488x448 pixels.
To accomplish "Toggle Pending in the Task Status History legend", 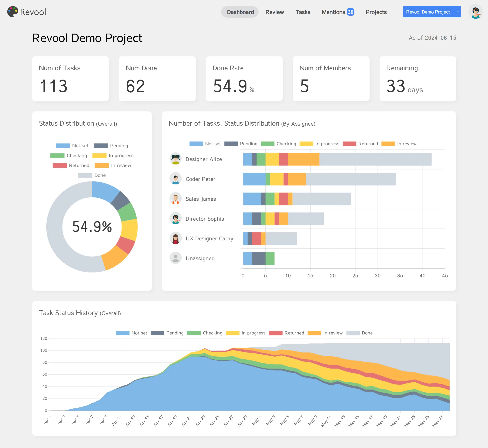I will click(x=167, y=333).
